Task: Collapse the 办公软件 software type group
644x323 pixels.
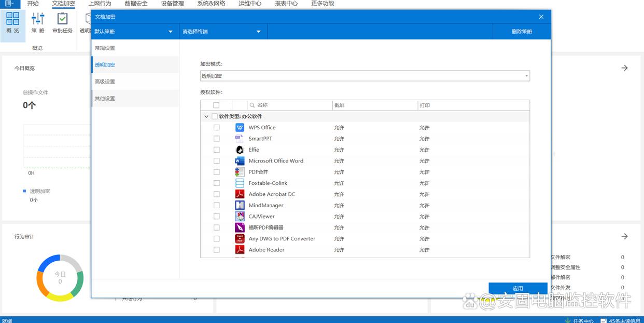Action: coord(206,117)
